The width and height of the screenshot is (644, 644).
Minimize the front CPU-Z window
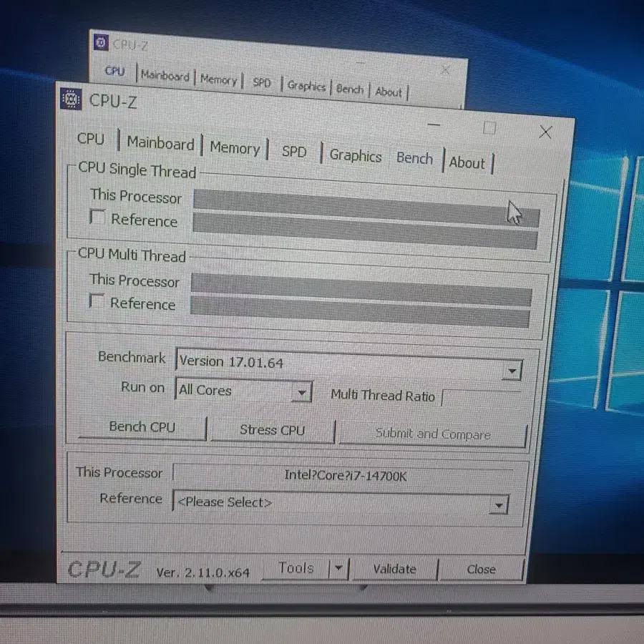[x=434, y=124]
